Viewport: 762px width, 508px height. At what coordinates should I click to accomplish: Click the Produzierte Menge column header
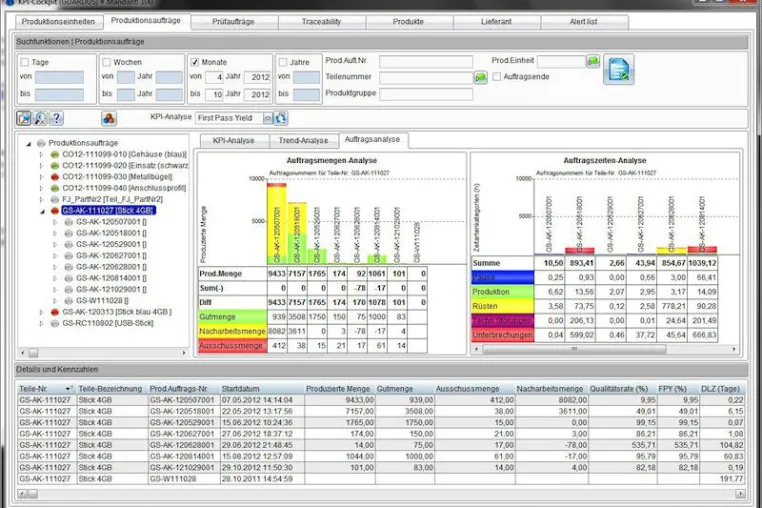click(x=339, y=389)
